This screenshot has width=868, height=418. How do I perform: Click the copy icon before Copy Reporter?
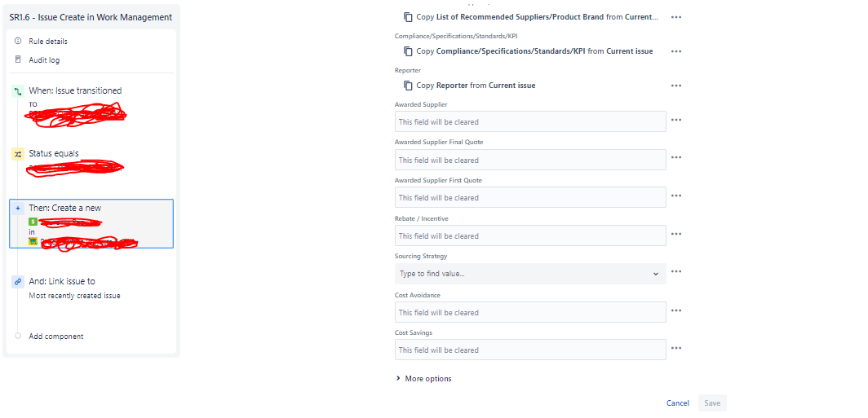point(408,86)
